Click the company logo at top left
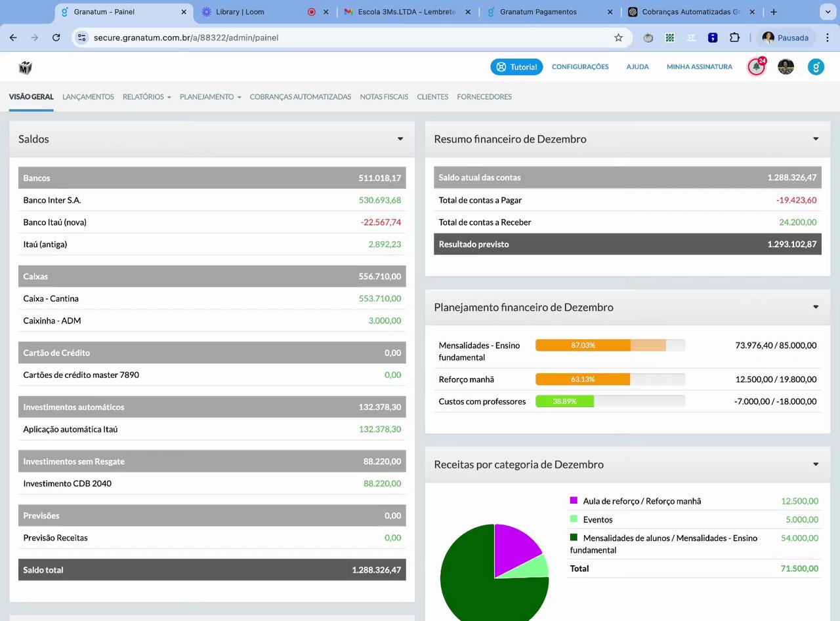 coord(26,68)
